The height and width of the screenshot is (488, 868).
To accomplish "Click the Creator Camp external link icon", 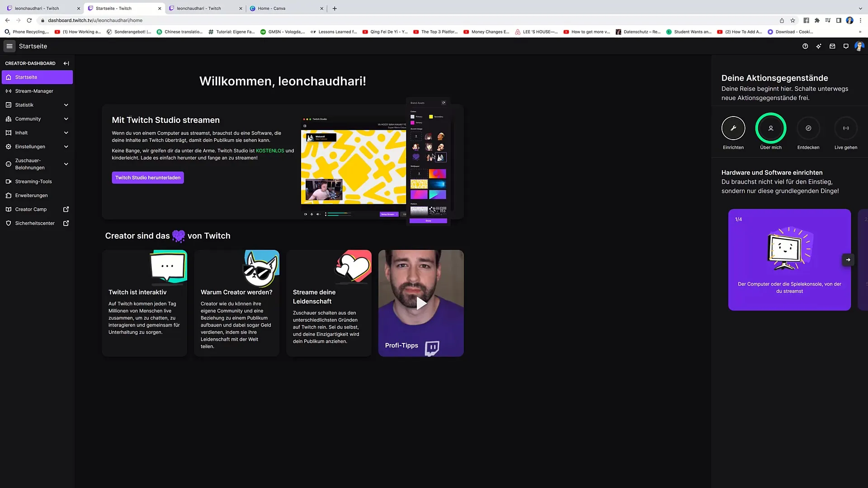I will tap(66, 209).
